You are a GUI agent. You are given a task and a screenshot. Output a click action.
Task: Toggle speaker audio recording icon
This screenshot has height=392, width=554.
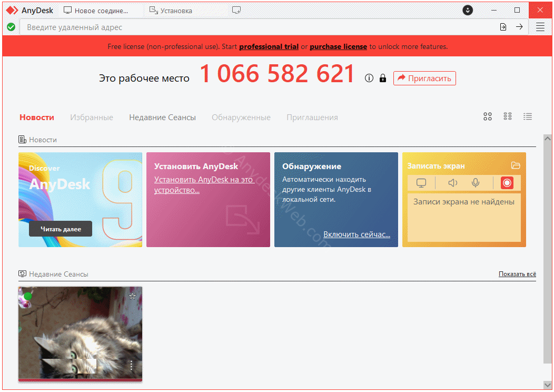[452, 183]
